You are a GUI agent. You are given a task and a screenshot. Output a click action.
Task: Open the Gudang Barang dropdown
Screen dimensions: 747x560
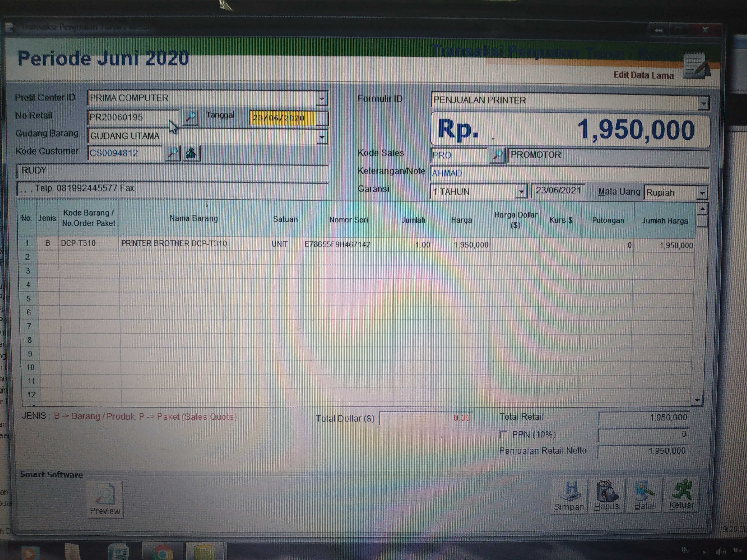coord(322,137)
